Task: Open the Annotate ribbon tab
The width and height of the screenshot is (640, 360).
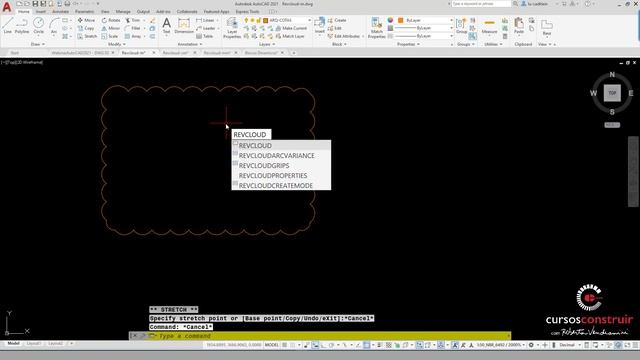Action: coord(60,11)
